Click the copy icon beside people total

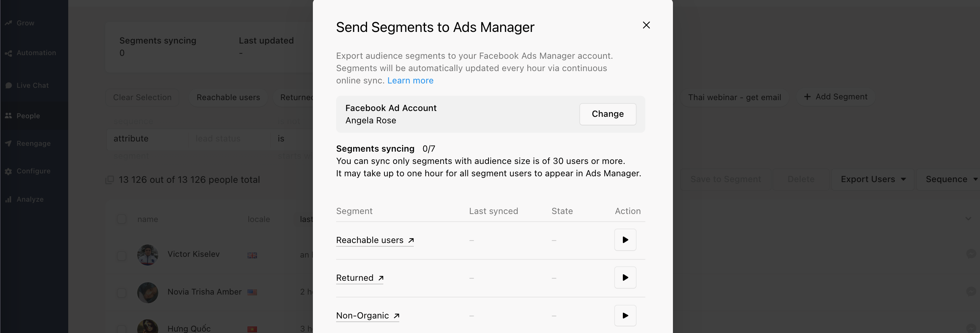point(110,180)
